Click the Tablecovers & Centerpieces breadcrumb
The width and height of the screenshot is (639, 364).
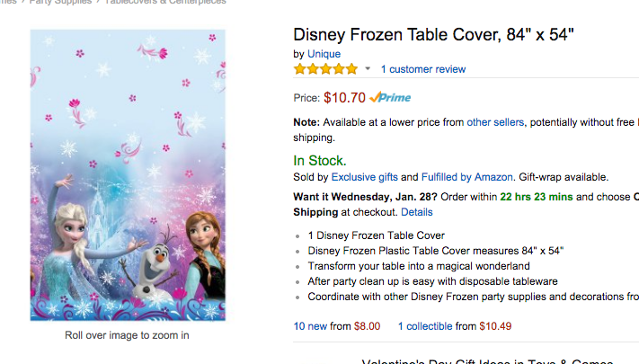click(x=165, y=2)
